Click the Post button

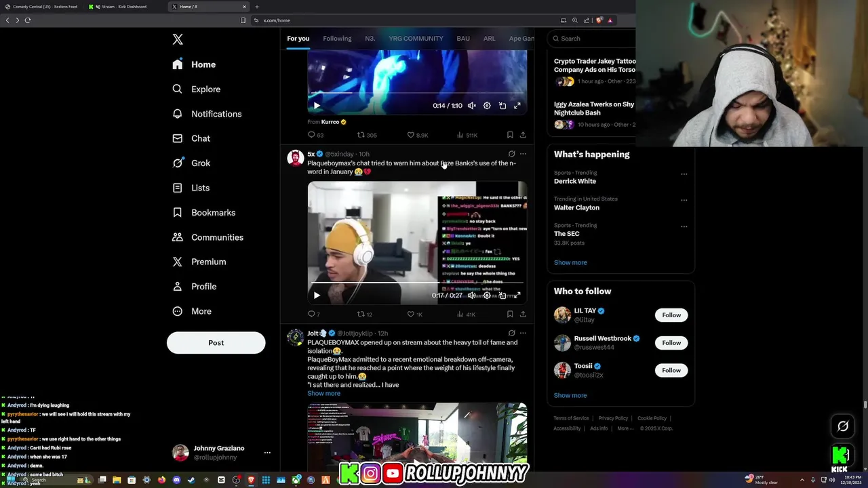point(216,342)
